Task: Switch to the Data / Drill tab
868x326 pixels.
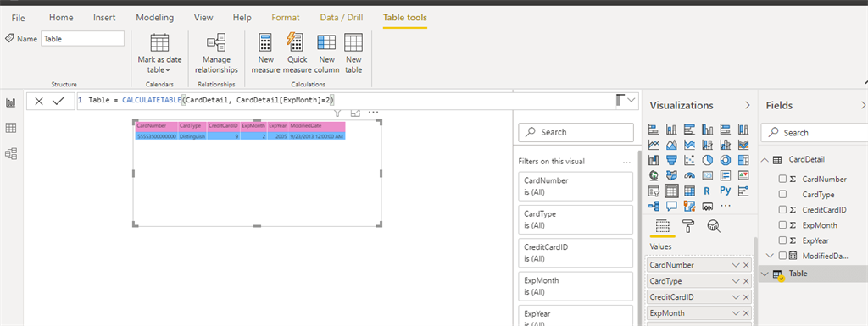Action: coord(342,18)
